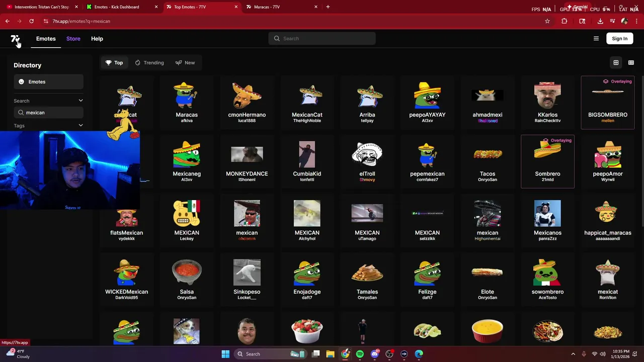644x362 pixels.
Task: Select the Top sorting tab
Action: click(x=114, y=63)
